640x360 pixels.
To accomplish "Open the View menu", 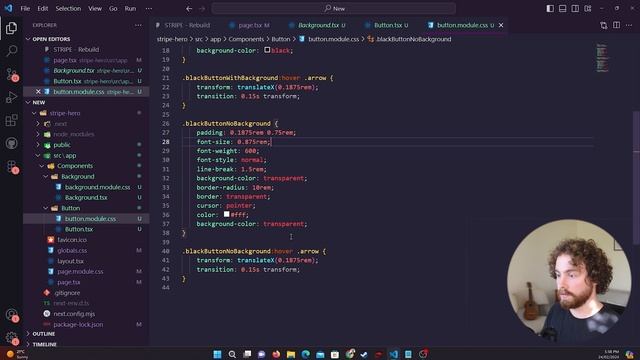I will tap(95, 8).
